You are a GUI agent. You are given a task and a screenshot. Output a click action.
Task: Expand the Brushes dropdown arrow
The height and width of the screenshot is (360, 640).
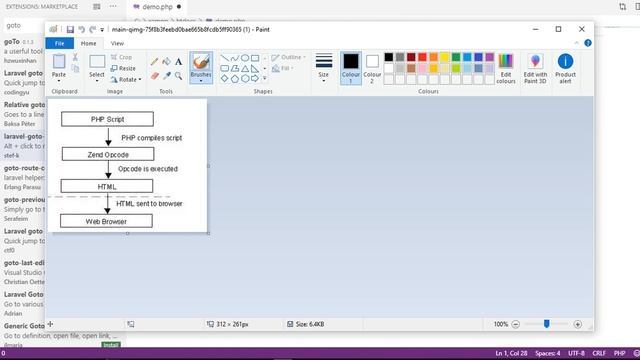[201, 81]
